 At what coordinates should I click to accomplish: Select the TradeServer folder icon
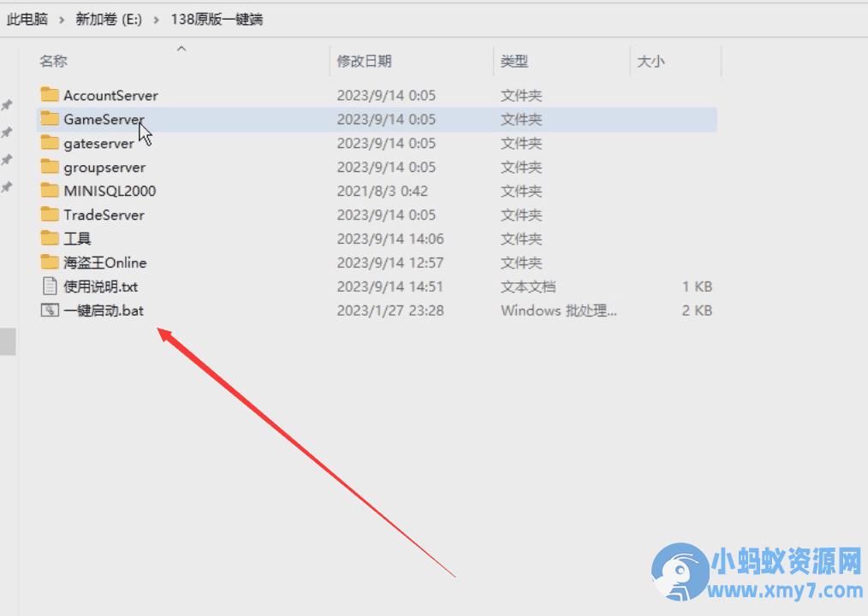coord(50,214)
